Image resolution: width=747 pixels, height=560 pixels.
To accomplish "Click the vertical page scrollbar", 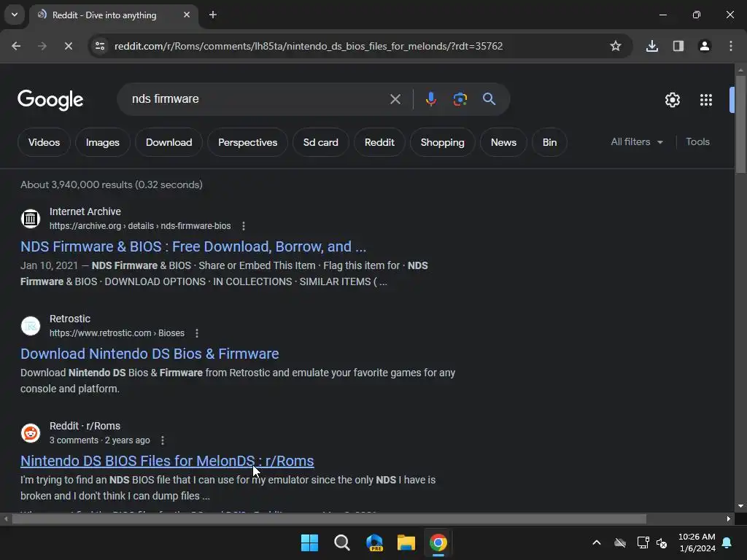I will pos(740,124).
